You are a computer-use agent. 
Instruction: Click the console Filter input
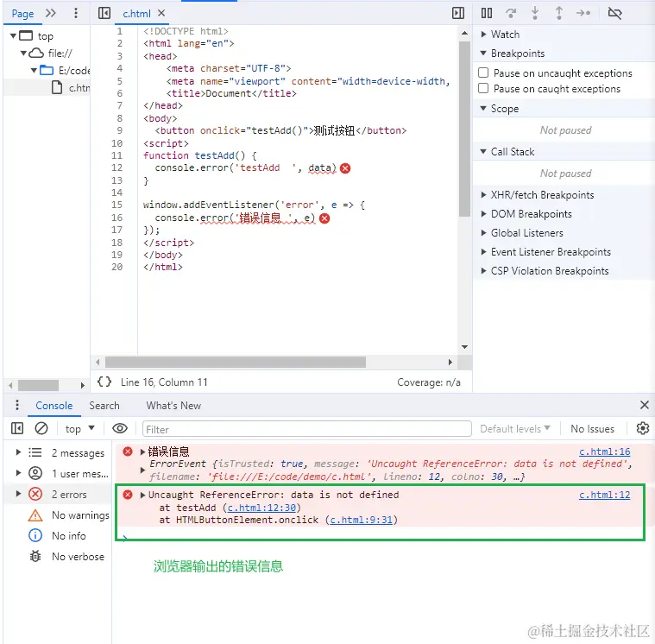click(x=307, y=429)
